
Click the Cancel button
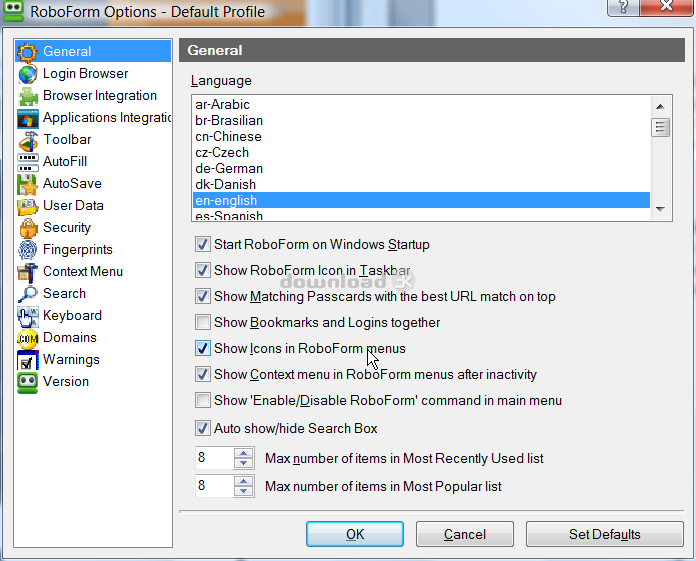(465, 534)
